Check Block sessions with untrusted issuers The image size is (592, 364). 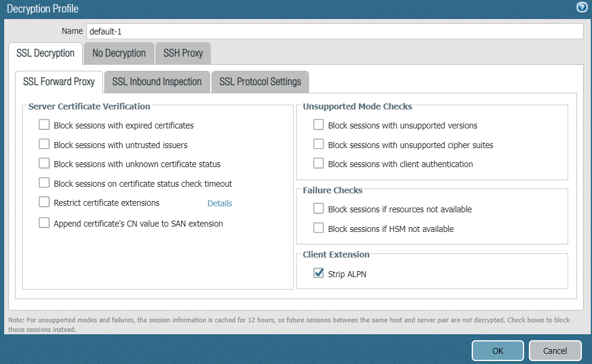[x=44, y=144]
